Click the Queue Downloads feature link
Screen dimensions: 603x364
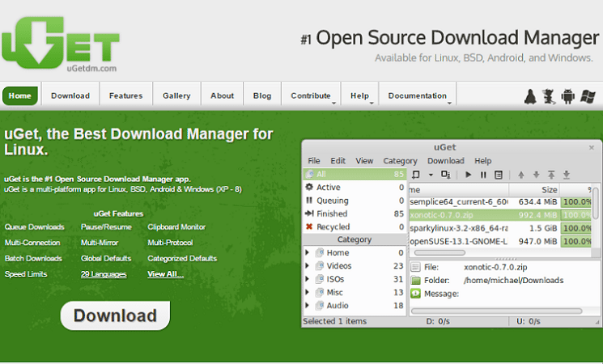[35, 226]
